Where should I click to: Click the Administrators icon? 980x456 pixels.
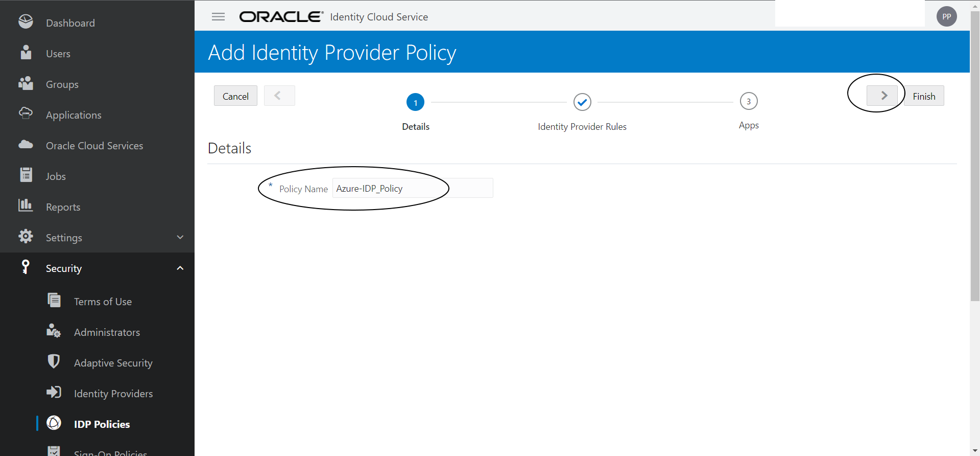(54, 331)
